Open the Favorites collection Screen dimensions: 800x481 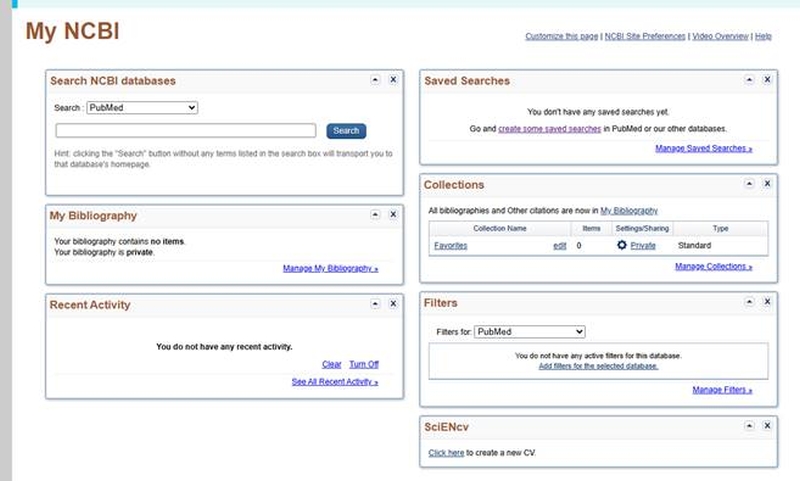pyautogui.click(x=451, y=246)
